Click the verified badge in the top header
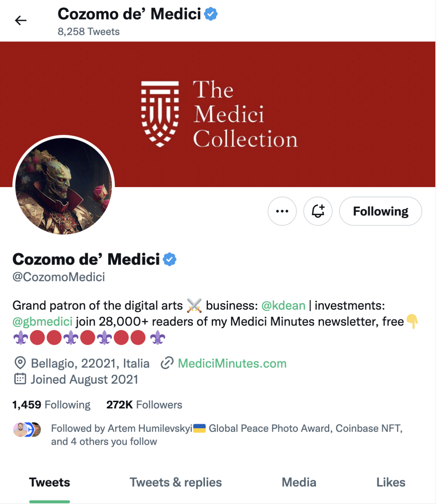Viewport: 439px width, 504px height. point(211,14)
